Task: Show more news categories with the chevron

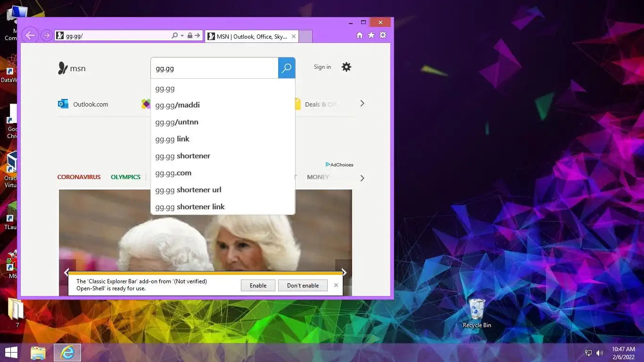Action: click(x=362, y=178)
